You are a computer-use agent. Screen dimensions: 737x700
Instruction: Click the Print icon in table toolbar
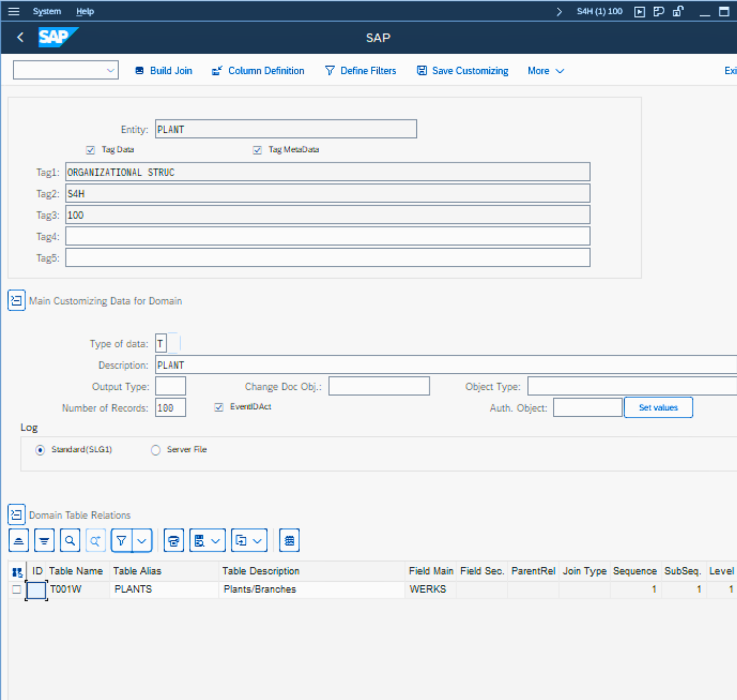pyautogui.click(x=174, y=541)
